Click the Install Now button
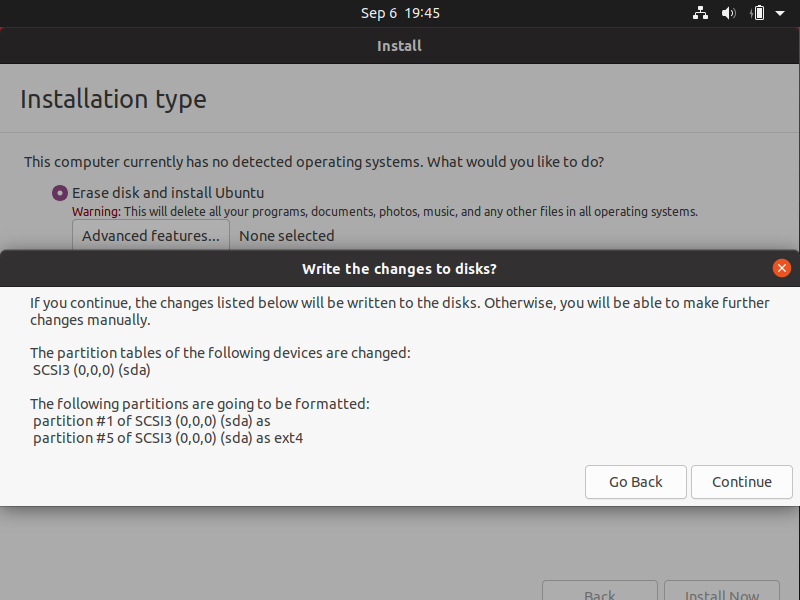The width and height of the screenshot is (800, 600). (721, 591)
